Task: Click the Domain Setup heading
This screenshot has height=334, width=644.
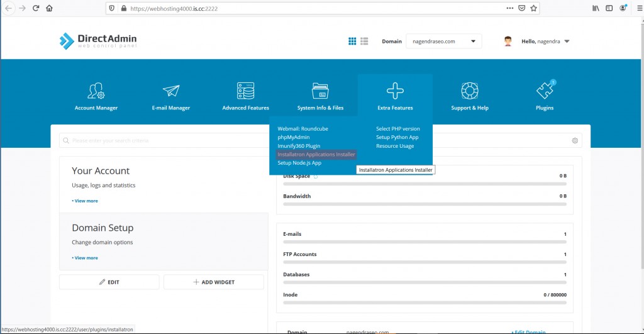Action: 103,228
